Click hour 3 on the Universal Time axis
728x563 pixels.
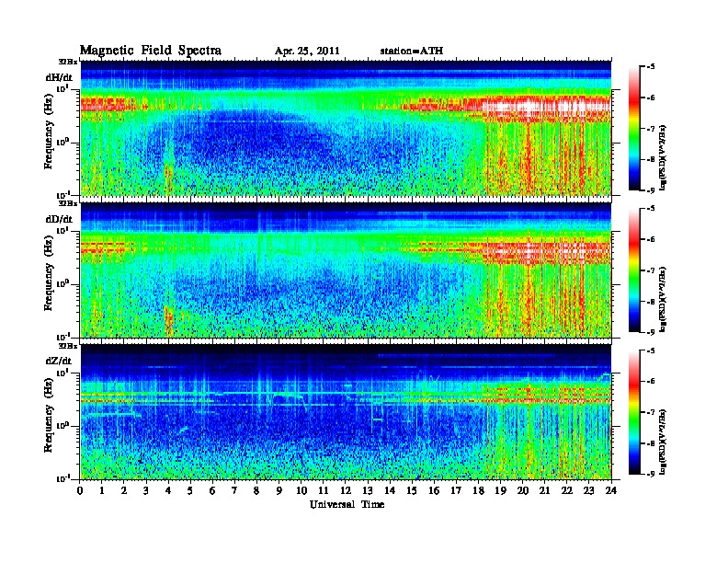point(146,490)
